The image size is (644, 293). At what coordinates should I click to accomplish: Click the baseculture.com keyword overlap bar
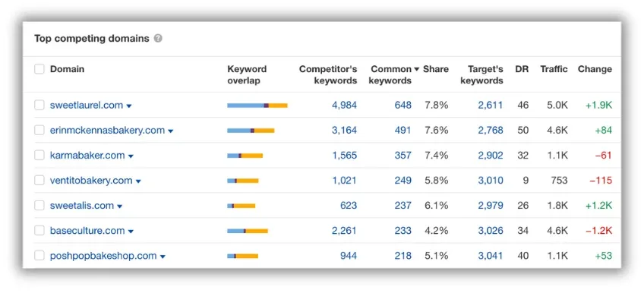click(x=248, y=231)
